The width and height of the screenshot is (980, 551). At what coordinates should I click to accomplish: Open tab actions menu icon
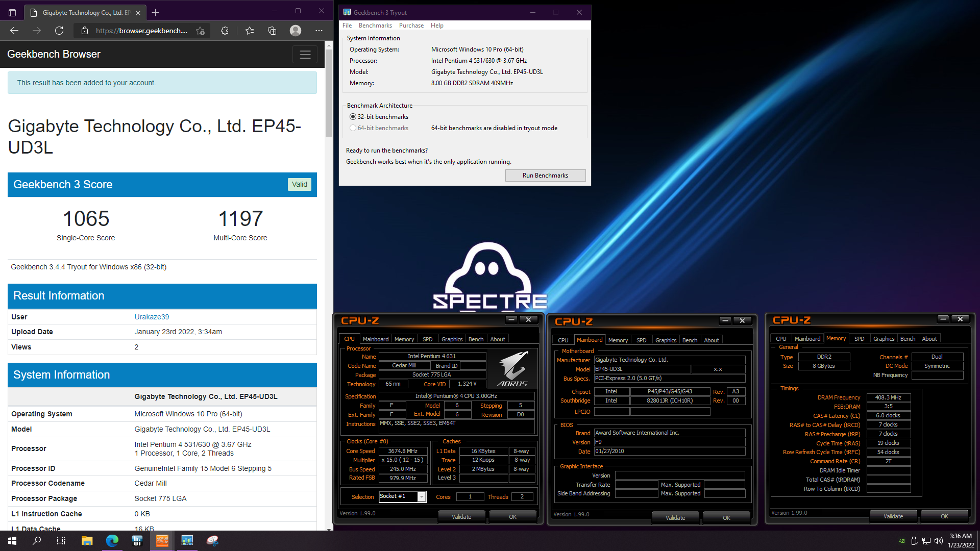point(12,12)
